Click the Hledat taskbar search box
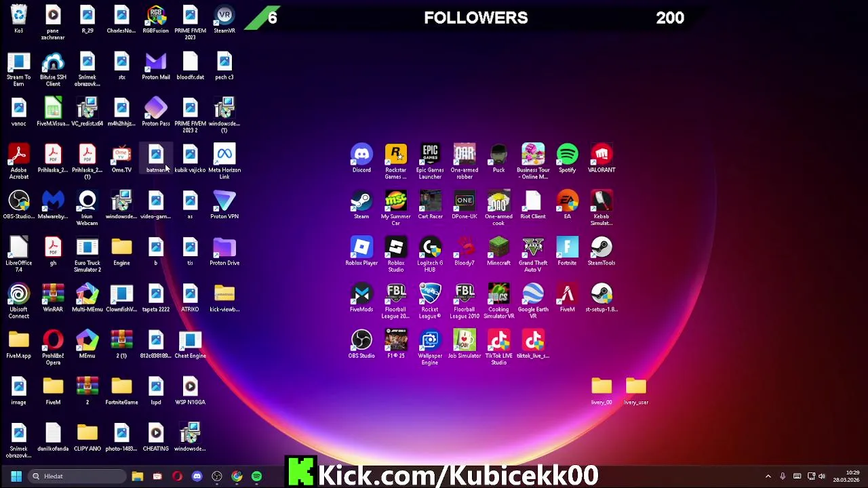Screen dimensions: 868x488 click(76, 476)
